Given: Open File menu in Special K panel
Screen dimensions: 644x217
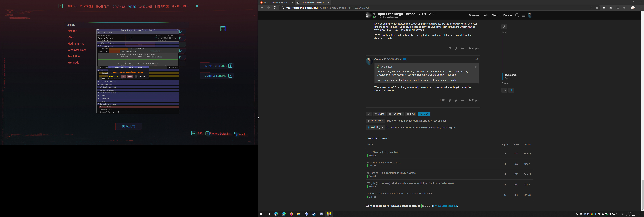Looking at the screenshot, I should [x=99, y=32].
